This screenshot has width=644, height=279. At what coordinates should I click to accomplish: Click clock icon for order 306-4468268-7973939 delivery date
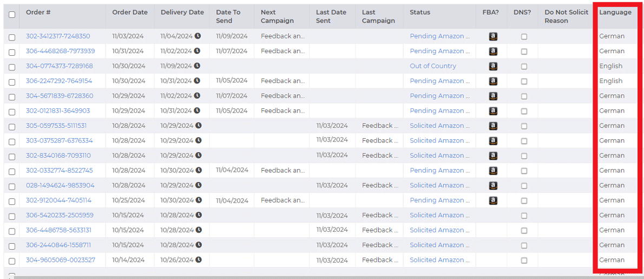(197, 51)
